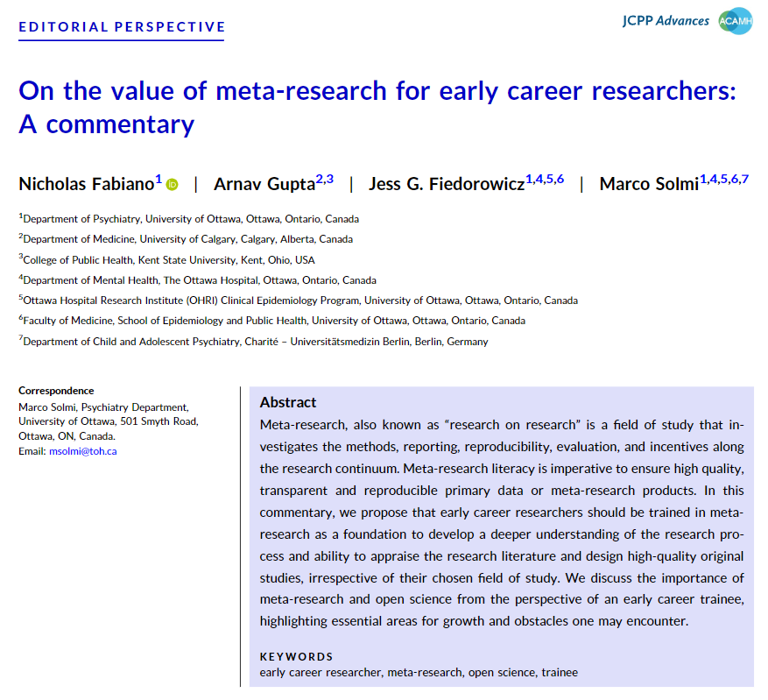
Task: Click author name Marco Solmi in byline
Action: pyautogui.click(x=650, y=184)
